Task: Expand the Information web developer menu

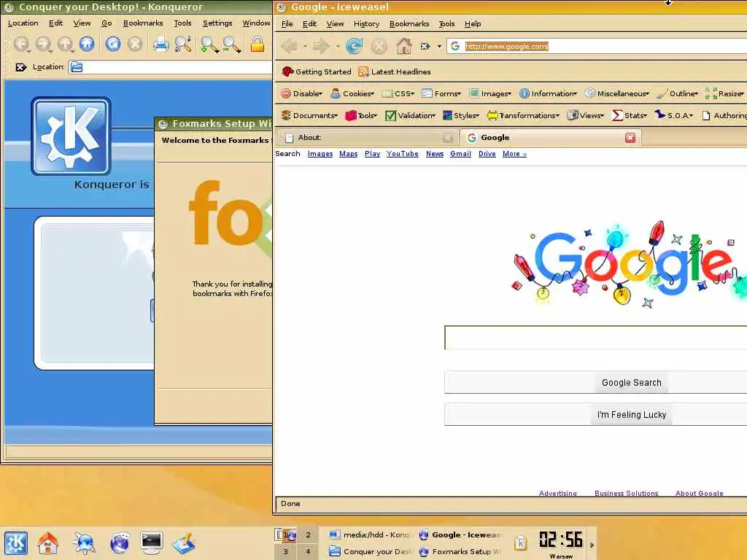Action: point(549,94)
